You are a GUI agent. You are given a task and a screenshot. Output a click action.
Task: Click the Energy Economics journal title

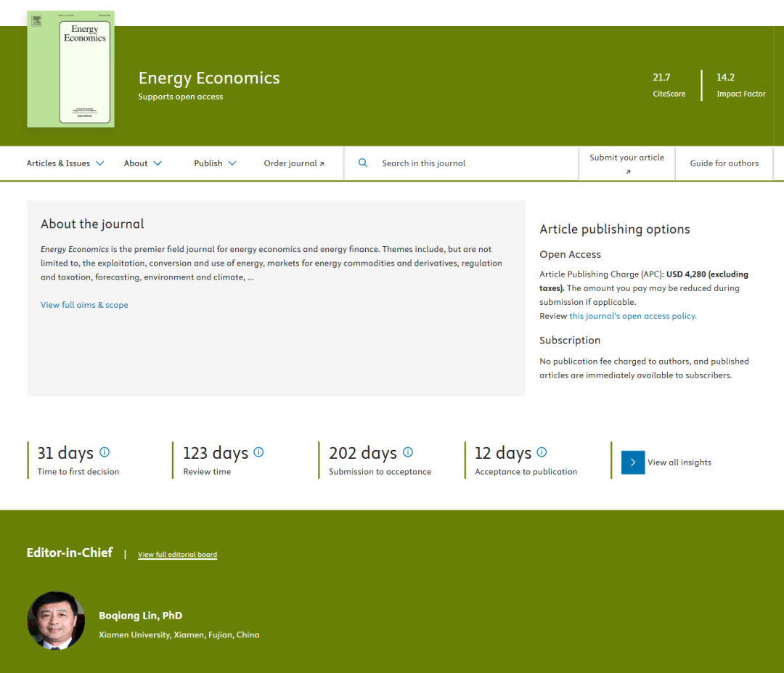tap(209, 78)
